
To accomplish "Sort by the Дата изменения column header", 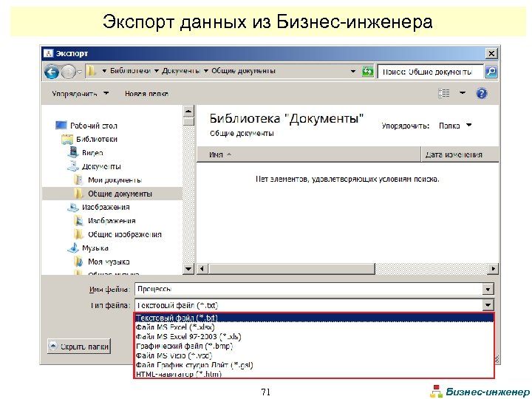I will (460, 154).
